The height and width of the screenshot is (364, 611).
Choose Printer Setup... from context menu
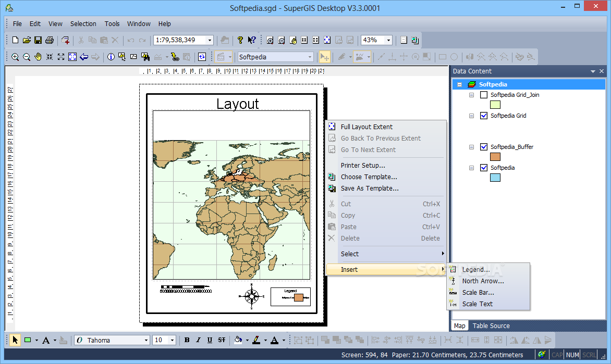(x=386, y=166)
